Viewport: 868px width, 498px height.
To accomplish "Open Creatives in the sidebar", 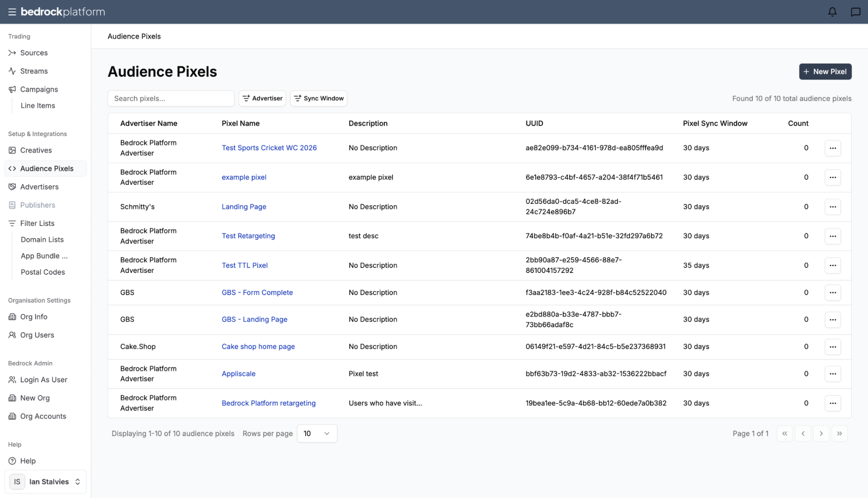I will coord(36,150).
